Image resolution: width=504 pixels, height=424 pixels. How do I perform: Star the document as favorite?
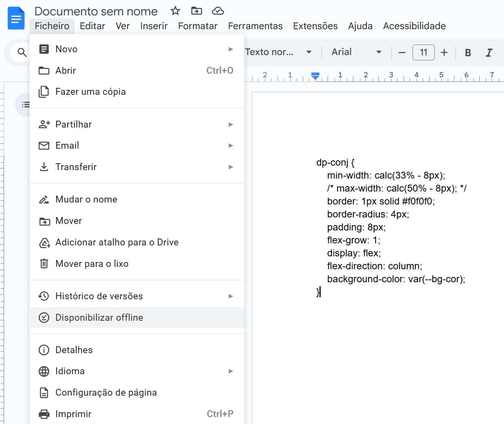point(175,11)
